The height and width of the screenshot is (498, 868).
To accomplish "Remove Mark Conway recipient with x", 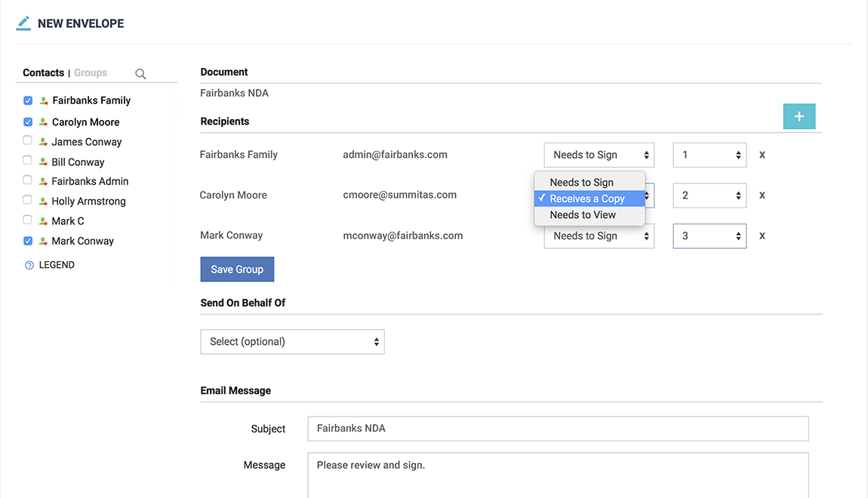I will click(x=762, y=236).
